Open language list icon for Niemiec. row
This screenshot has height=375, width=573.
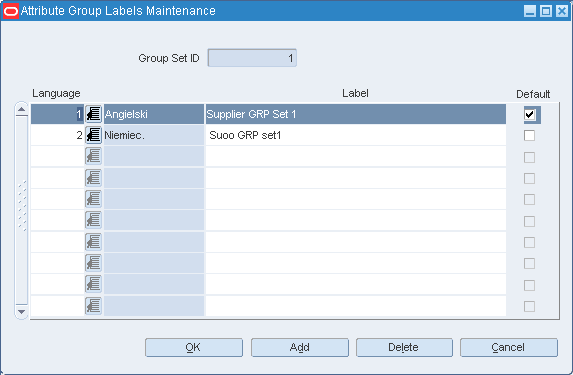click(x=94, y=135)
